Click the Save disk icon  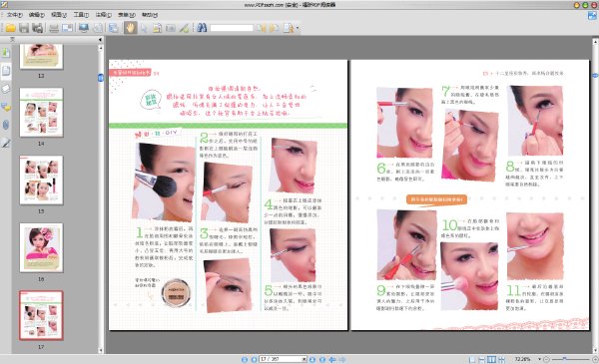(24, 28)
